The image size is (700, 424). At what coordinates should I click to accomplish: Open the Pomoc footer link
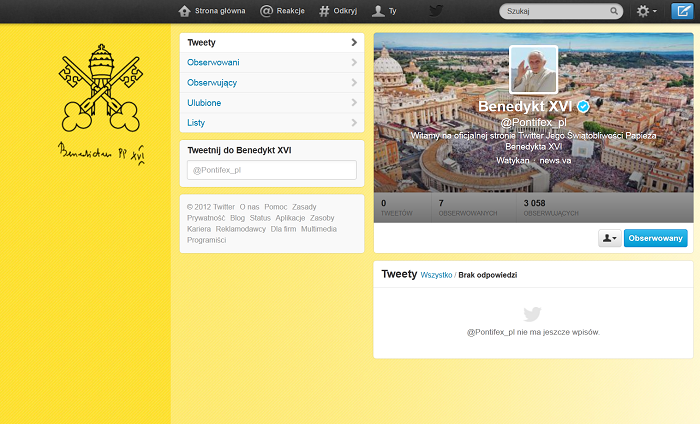coord(275,207)
